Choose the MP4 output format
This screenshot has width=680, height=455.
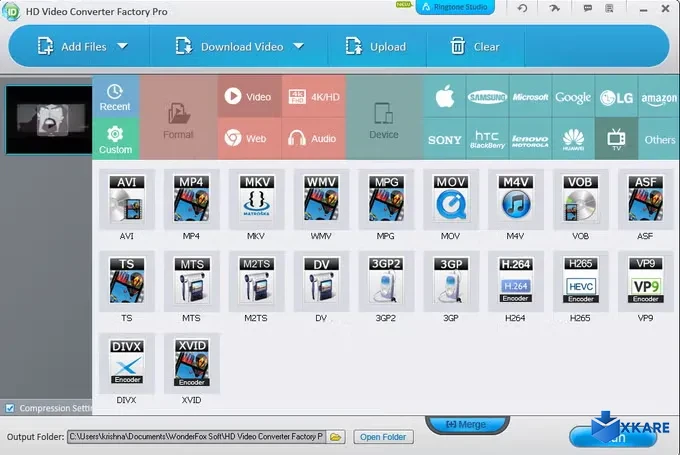coord(191,199)
